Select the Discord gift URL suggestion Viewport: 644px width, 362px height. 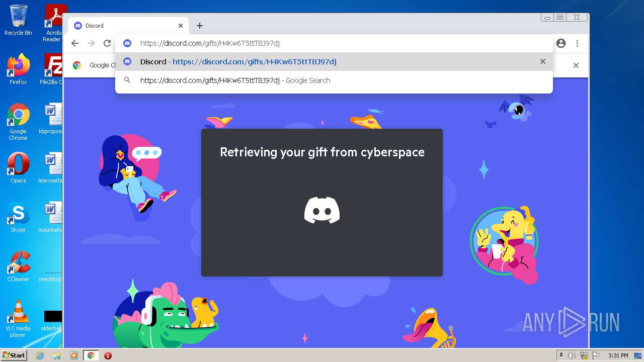(x=334, y=62)
